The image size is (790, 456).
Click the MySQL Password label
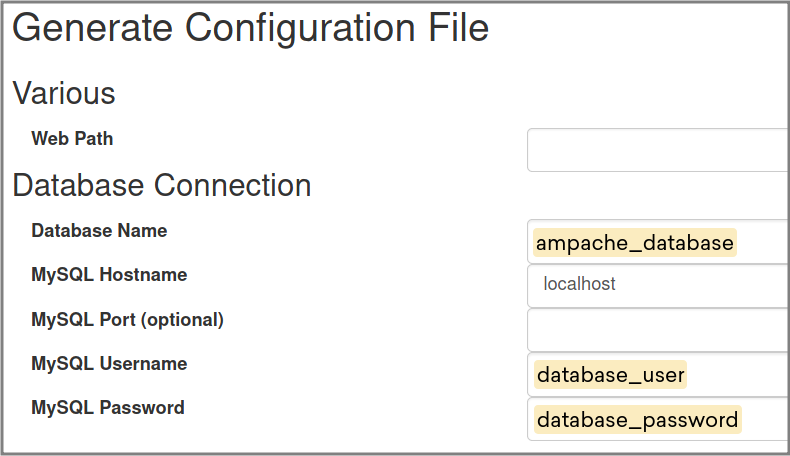click(108, 407)
